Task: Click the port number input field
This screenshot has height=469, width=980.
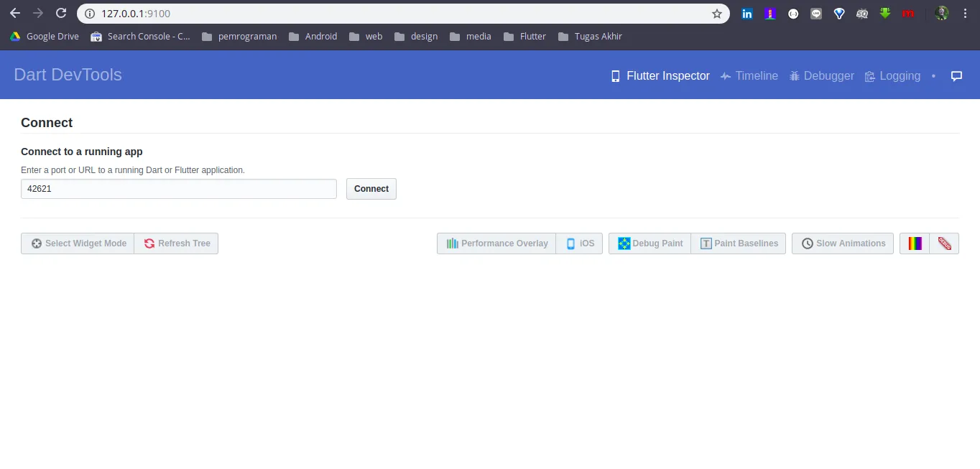Action: pyautogui.click(x=178, y=188)
